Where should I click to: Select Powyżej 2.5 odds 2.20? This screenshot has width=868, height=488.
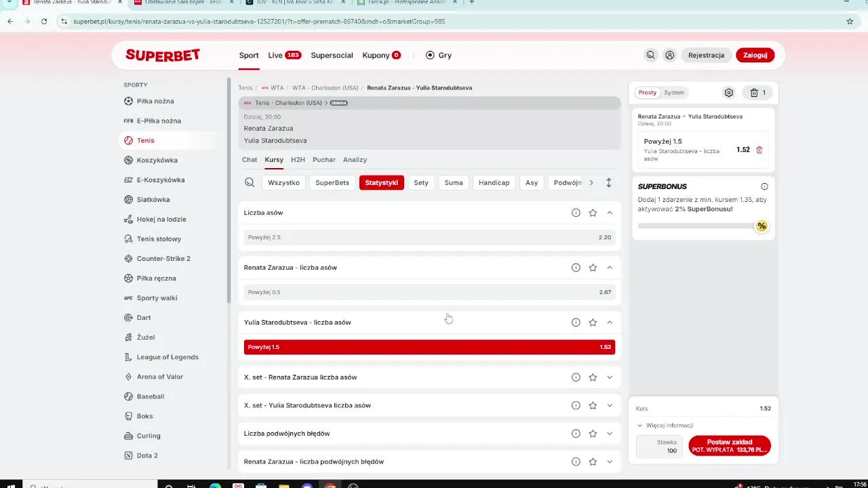[x=429, y=237]
